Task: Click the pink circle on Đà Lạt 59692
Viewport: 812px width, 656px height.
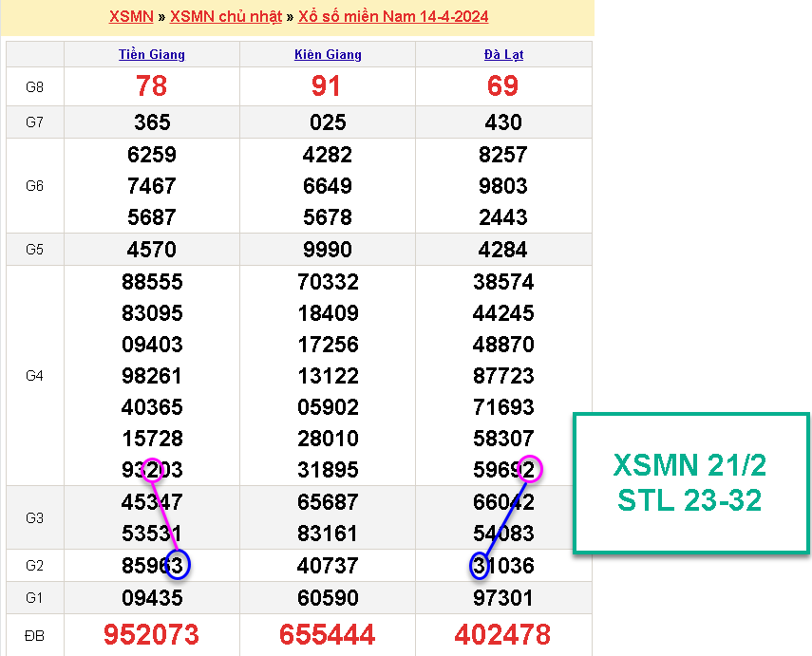Action: click(x=530, y=468)
